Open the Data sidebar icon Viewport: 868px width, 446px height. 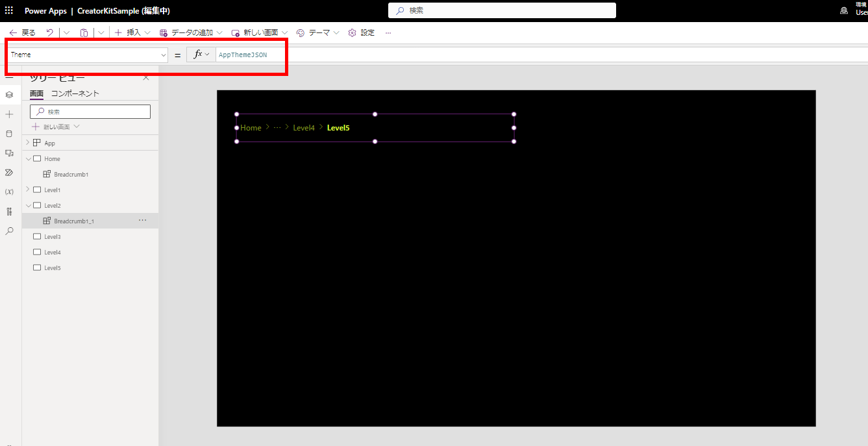click(9, 134)
